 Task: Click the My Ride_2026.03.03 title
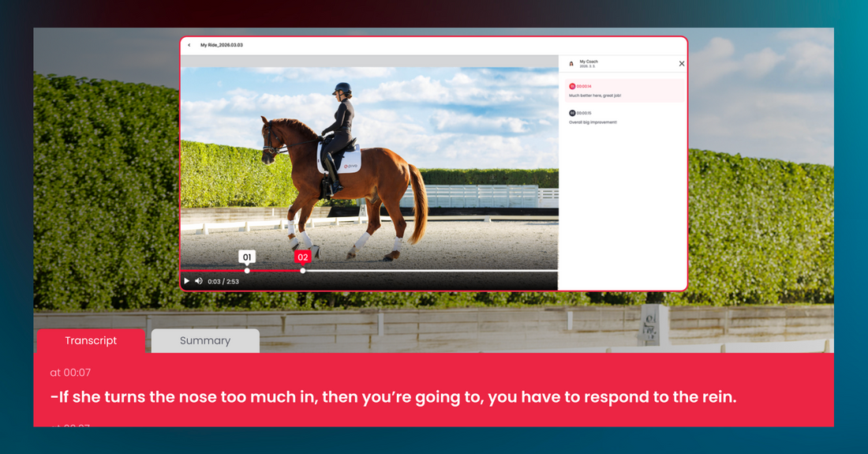(x=222, y=46)
